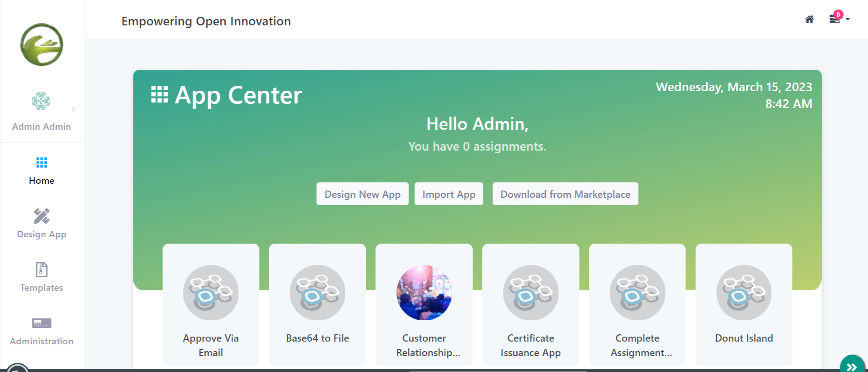868x372 pixels.
Task: Open Design App from the sidebar
Action: pos(41,224)
